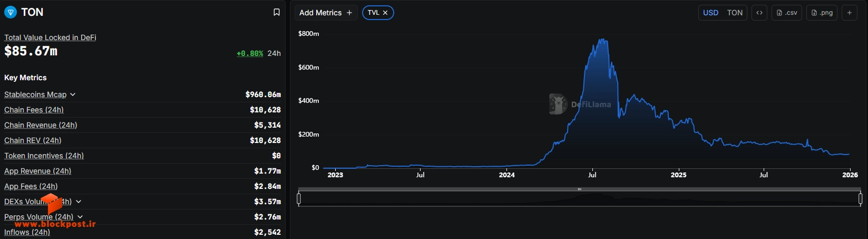Viewport: 868px width, 239px height.
Task: Click the $1.77m app revenue value
Action: tap(267, 171)
